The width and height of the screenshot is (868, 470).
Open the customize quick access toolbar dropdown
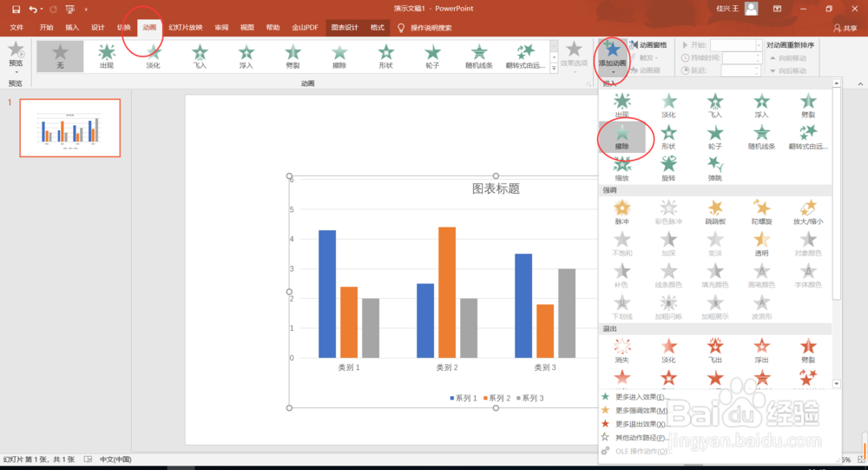click(x=86, y=10)
